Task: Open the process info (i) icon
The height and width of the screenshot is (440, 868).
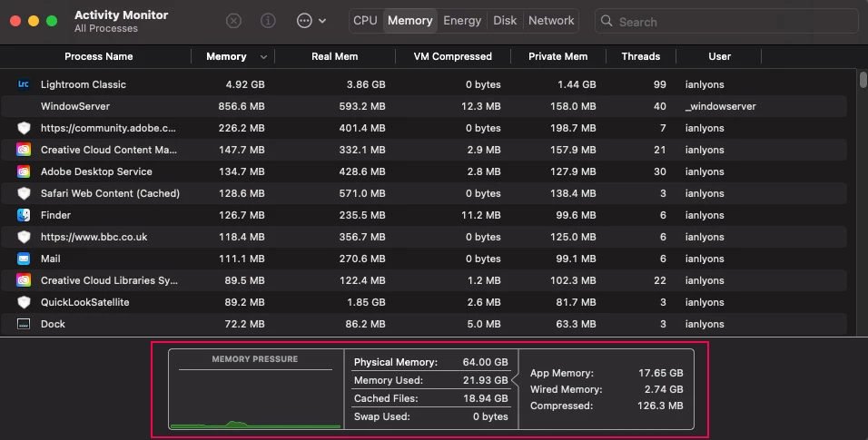Action: click(x=268, y=21)
